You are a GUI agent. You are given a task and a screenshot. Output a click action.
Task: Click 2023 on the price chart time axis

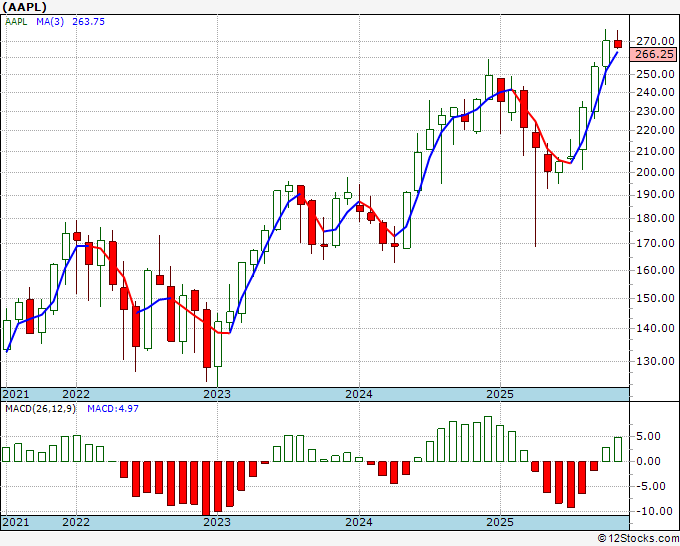pyautogui.click(x=217, y=394)
